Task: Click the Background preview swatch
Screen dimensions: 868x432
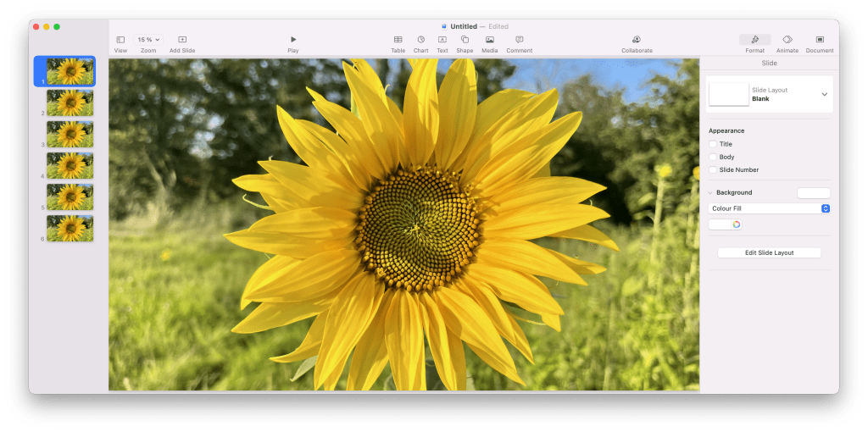Action: click(813, 193)
